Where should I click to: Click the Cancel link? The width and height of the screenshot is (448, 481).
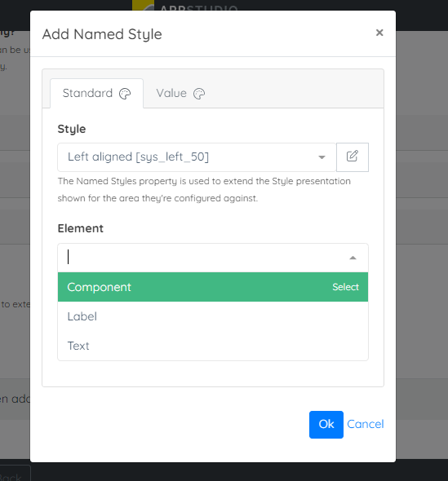coord(366,424)
